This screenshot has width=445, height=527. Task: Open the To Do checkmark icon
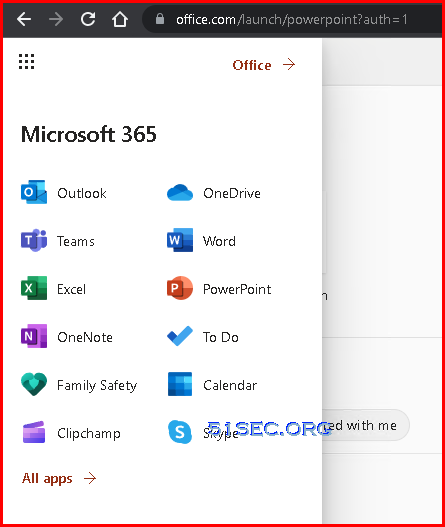pos(180,336)
